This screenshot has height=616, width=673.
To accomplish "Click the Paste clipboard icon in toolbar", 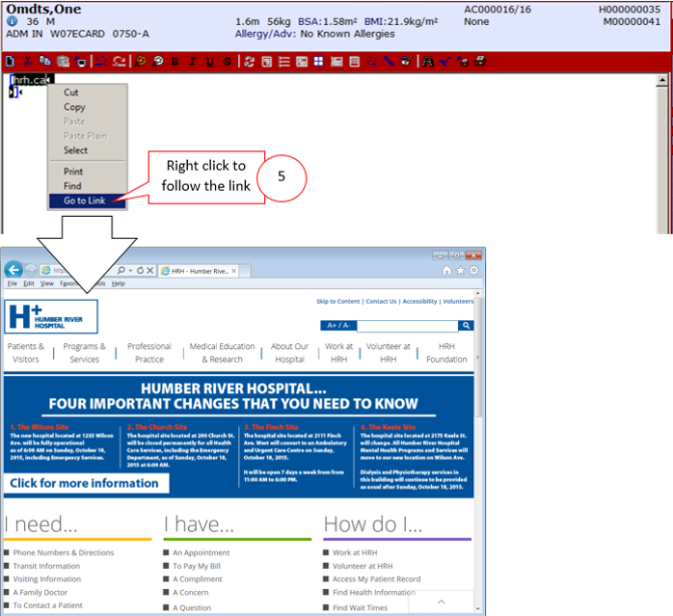I will click(63, 62).
